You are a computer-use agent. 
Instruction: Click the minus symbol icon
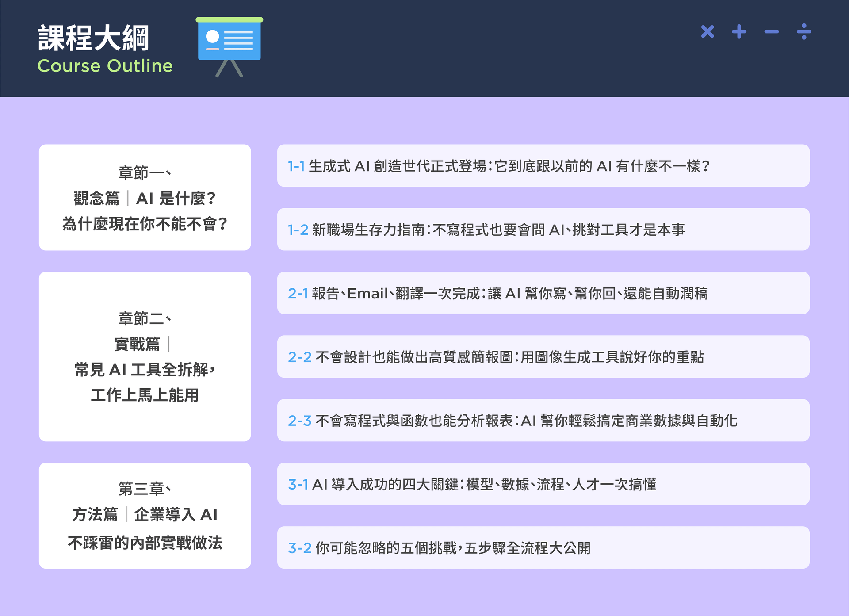pyautogui.click(x=771, y=32)
